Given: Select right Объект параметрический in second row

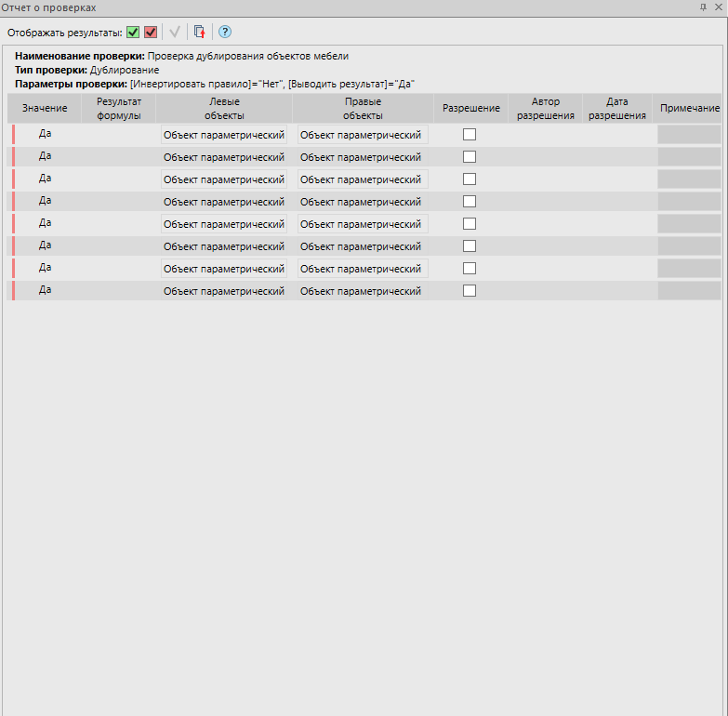Looking at the screenshot, I should [x=361, y=157].
